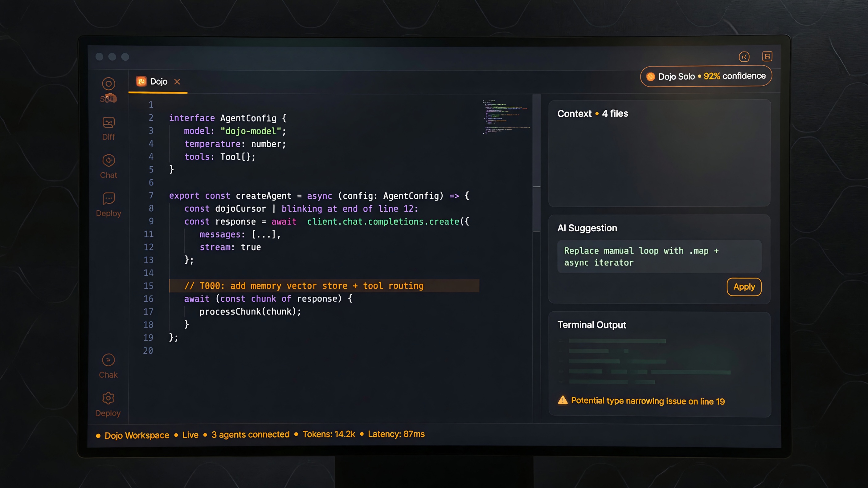Click the Chak icon in lower sidebar
Screen dimensions: 868x488
(x=108, y=360)
